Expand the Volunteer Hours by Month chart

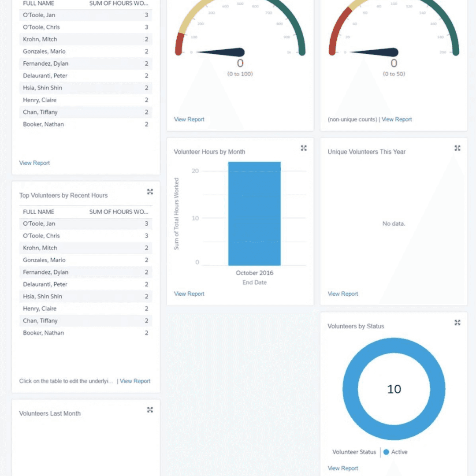(304, 148)
